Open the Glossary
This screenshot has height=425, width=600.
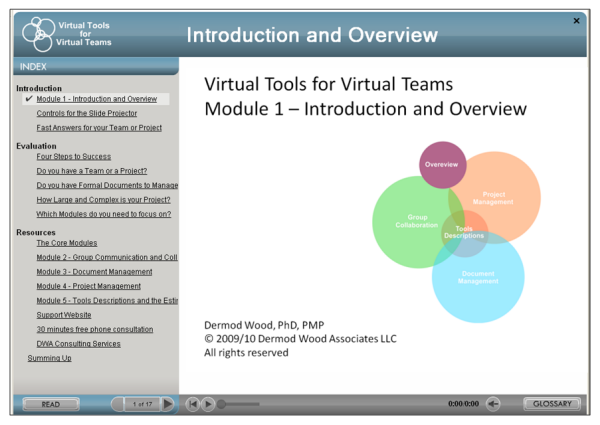550,404
